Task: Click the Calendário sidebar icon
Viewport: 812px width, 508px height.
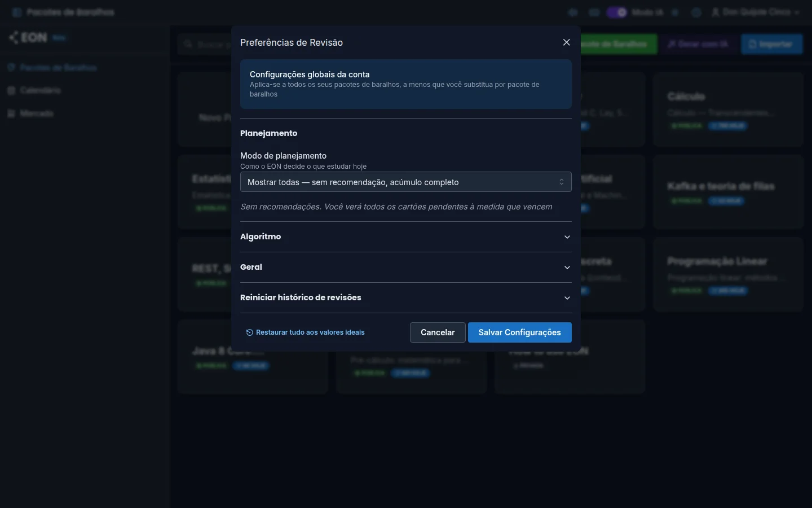Action: pyautogui.click(x=11, y=90)
